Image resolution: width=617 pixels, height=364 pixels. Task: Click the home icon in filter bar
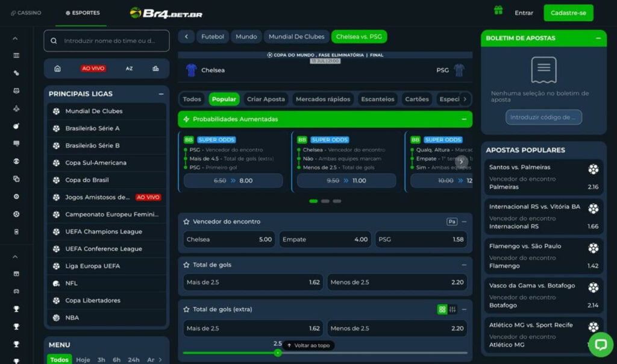coord(57,69)
